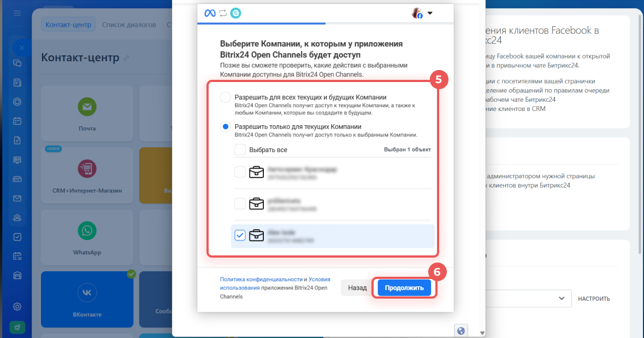Click the globe language icon
This screenshot has width=644, height=338.
[x=461, y=330]
